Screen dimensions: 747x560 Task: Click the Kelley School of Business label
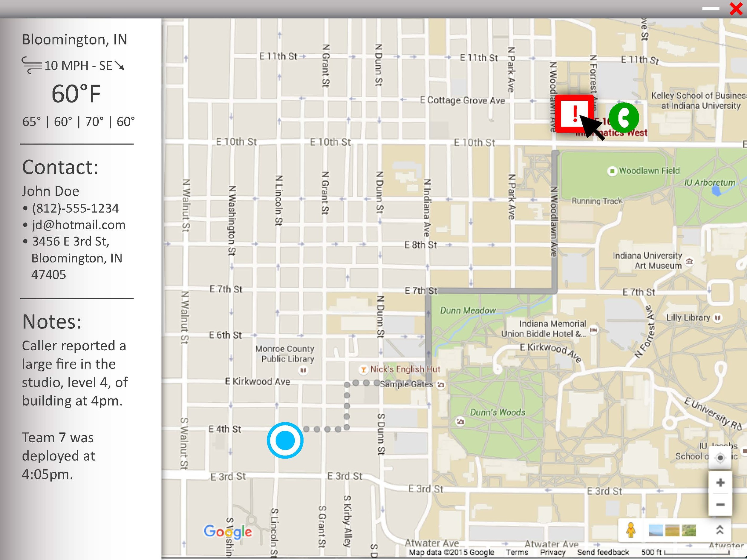click(x=699, y=101)
